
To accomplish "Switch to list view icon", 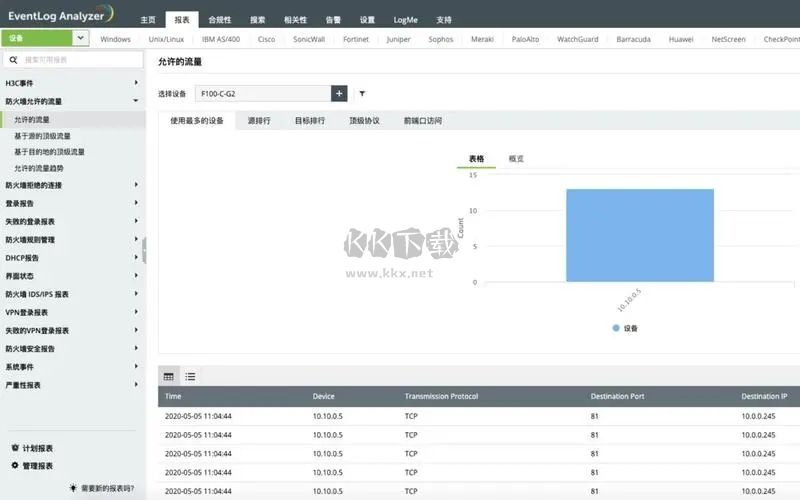I will click(190, 377).
